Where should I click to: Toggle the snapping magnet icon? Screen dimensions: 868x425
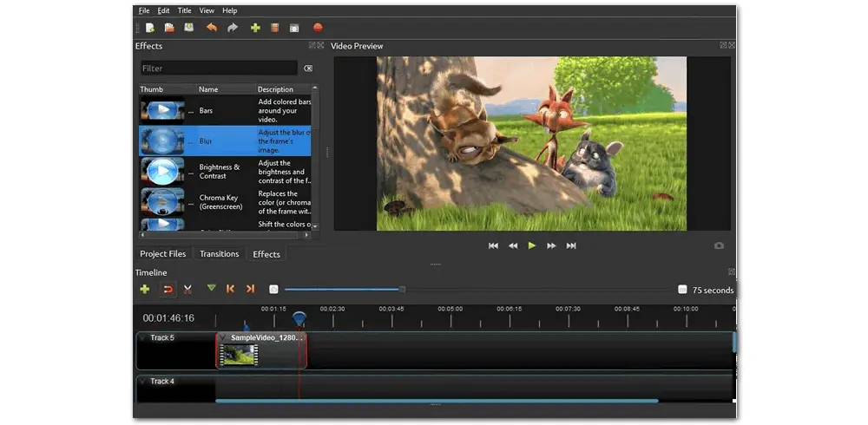click(x=168, y=289)
